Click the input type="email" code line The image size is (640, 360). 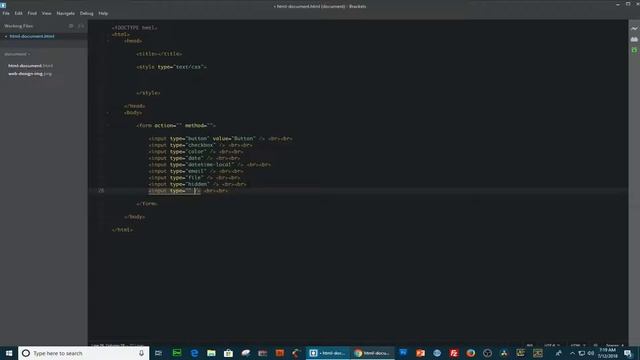pos(196,171)
